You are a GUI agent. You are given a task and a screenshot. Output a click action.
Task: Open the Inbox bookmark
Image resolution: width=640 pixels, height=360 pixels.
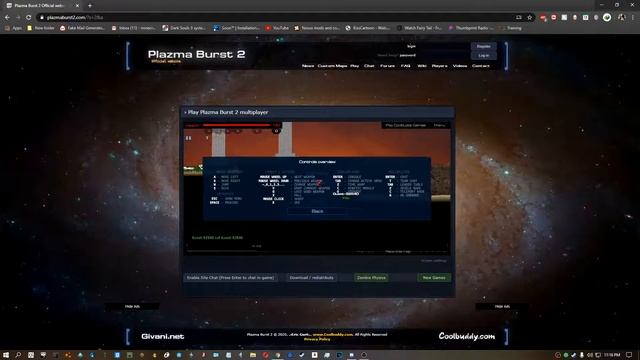(133, 28)
